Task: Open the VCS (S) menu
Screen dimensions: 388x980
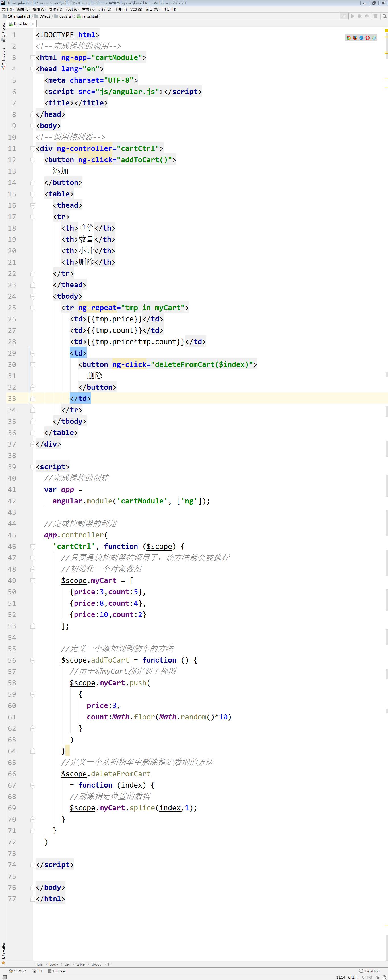Action: point(136,9)
